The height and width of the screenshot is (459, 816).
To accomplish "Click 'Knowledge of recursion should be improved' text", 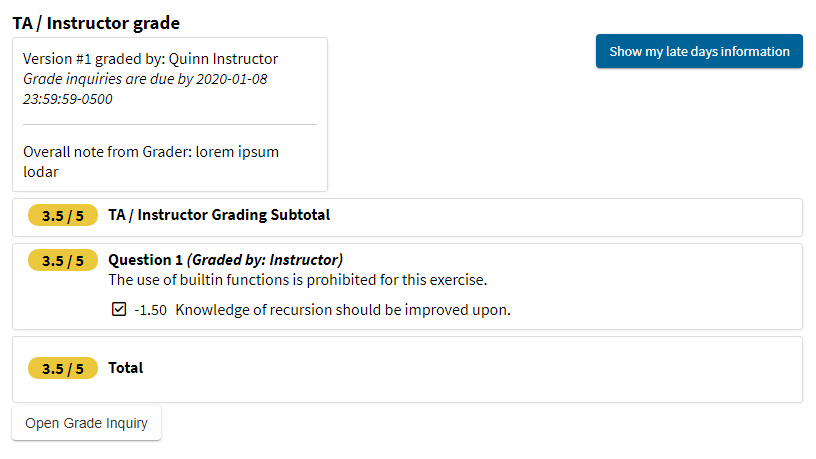I will [x=343, y=310].
